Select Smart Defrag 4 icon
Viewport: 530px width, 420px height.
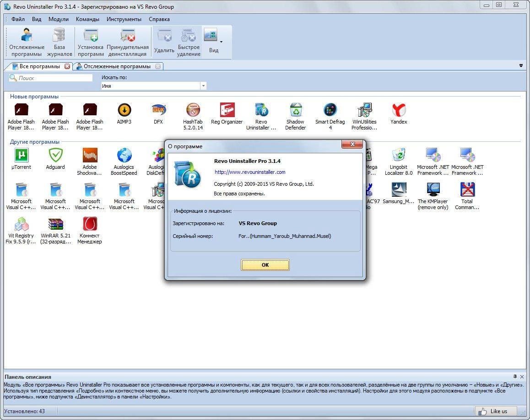coord(330,117)
